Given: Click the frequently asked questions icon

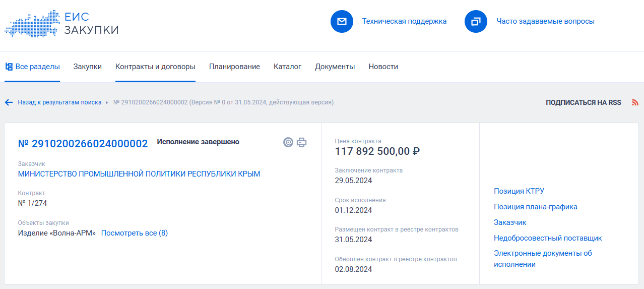Looking at the screenshot, I should [476, 22].
